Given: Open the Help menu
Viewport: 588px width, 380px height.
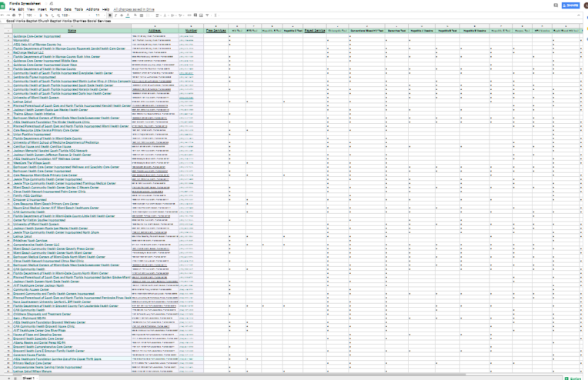Looking at the screenshot, I should point(105,9).
